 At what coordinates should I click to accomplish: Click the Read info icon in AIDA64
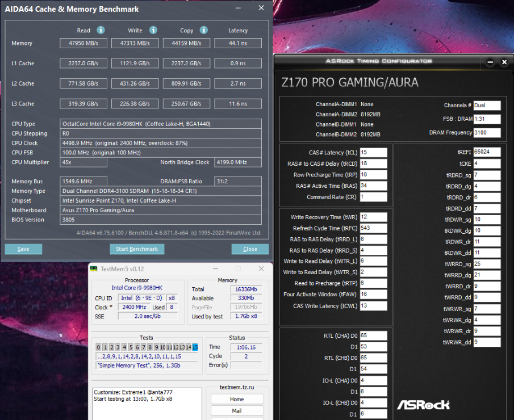[x=101, y=30]
